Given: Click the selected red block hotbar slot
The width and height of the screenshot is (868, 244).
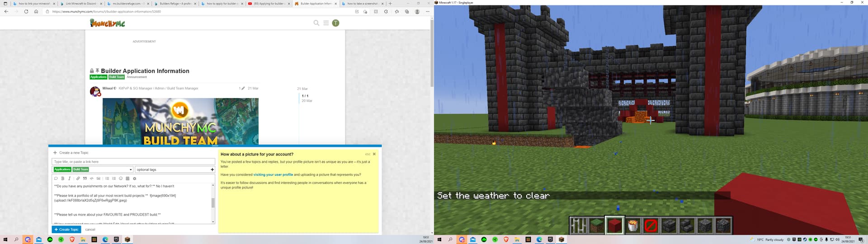Looking at the screenshot, I should (614, 225).
